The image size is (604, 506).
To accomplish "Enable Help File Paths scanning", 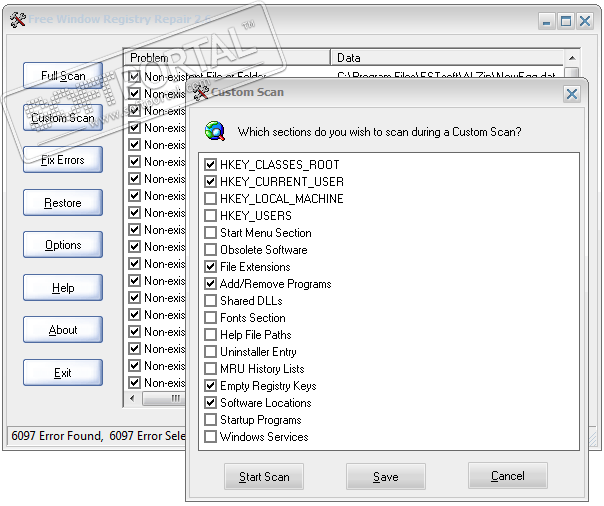I will [x=210, y=335].
